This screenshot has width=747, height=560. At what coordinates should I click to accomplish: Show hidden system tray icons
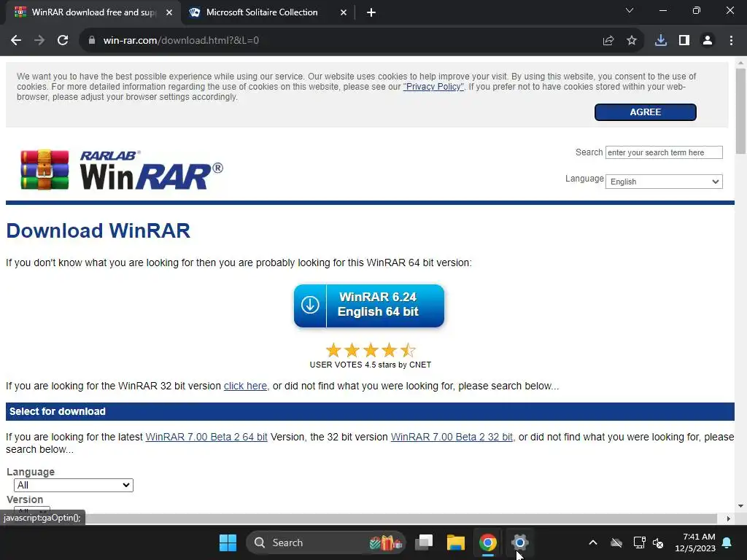(x=593, y=542)
